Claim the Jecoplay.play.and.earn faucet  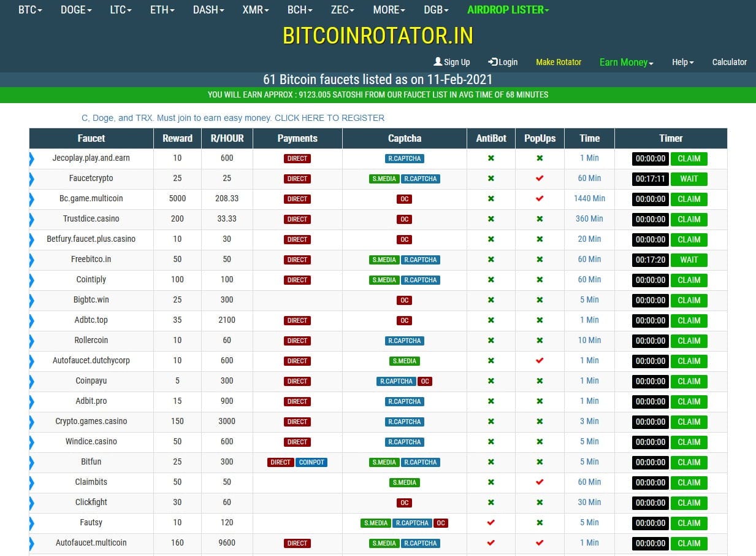pos(689,158)
